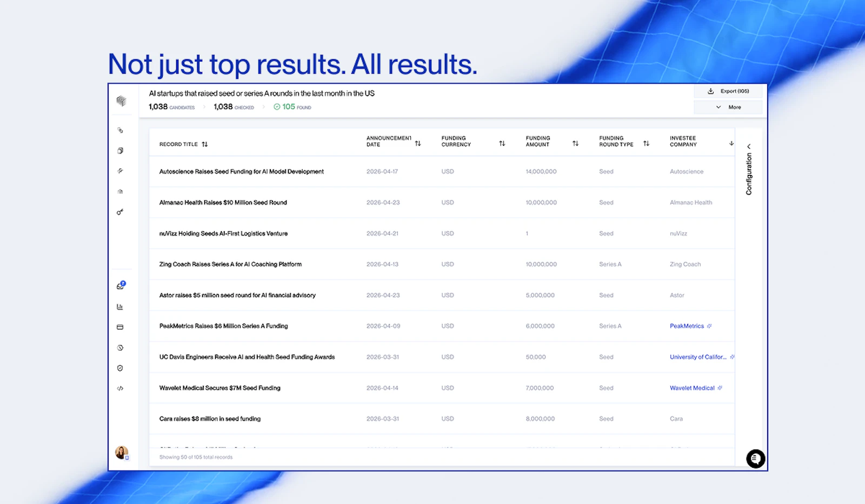865x504 pixels.
Task: Open record 'Zing Coach Raises Series A for AI Coaching Platform'
Action: pyautogui.click(x=230, y=264)
